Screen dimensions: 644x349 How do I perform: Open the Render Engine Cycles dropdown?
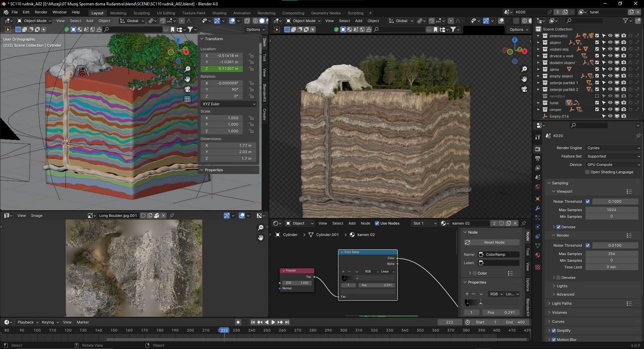coord(613,148)
